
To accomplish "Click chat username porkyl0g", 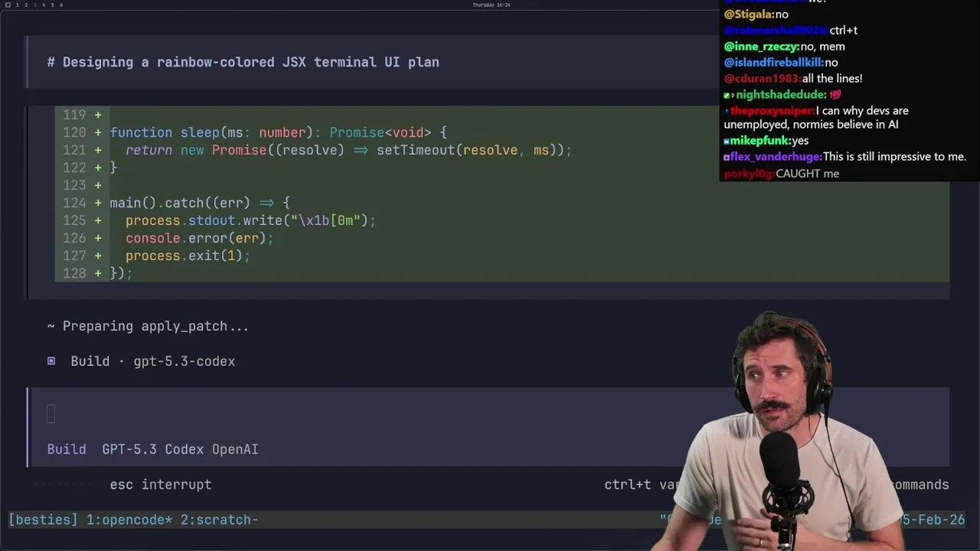I will 748,174.
